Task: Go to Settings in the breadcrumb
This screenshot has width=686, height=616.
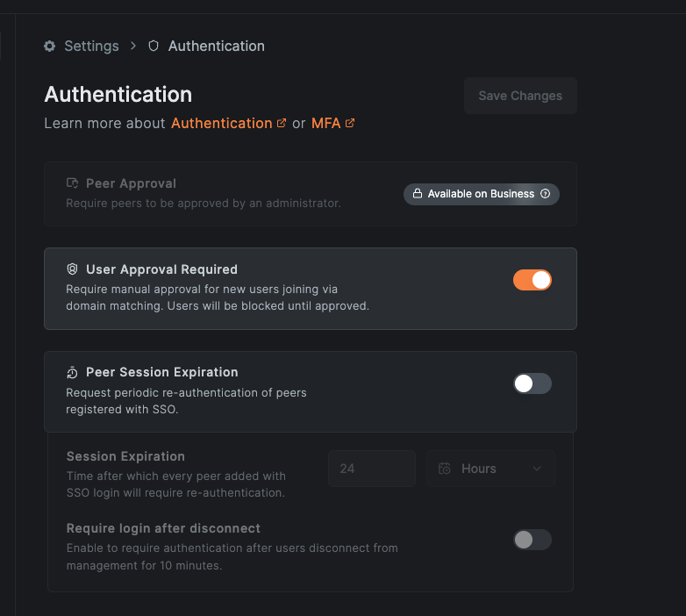Action: coord(91,46)
